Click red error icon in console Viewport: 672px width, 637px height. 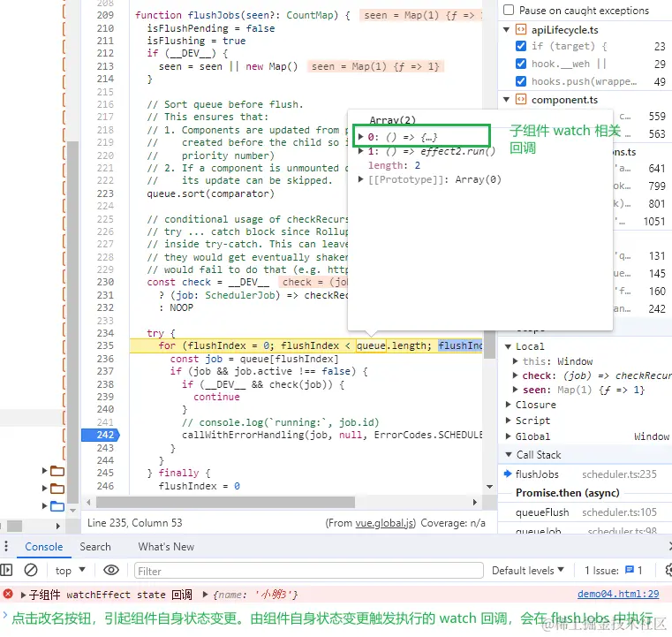click(x=8, y=594)
